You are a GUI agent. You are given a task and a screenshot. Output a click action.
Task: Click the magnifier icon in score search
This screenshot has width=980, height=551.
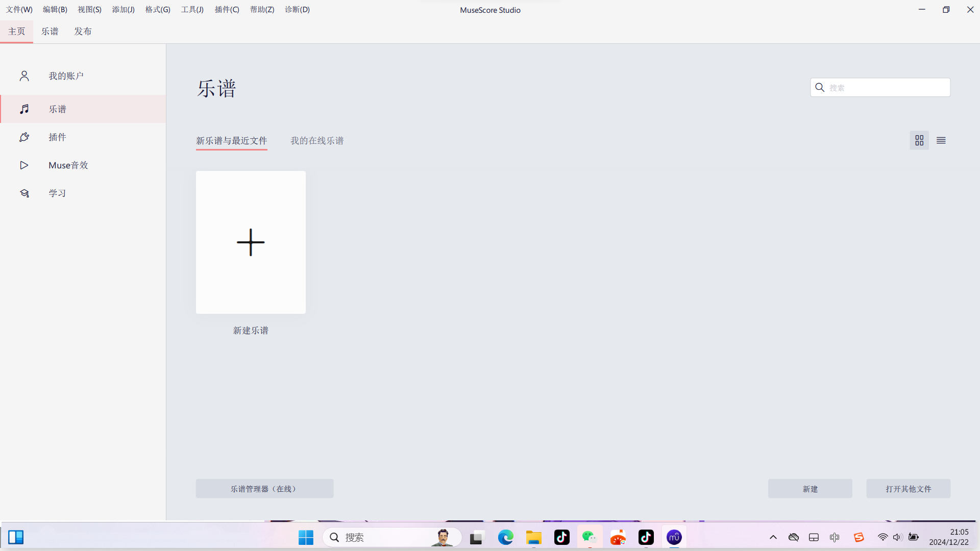click(820, 88)
